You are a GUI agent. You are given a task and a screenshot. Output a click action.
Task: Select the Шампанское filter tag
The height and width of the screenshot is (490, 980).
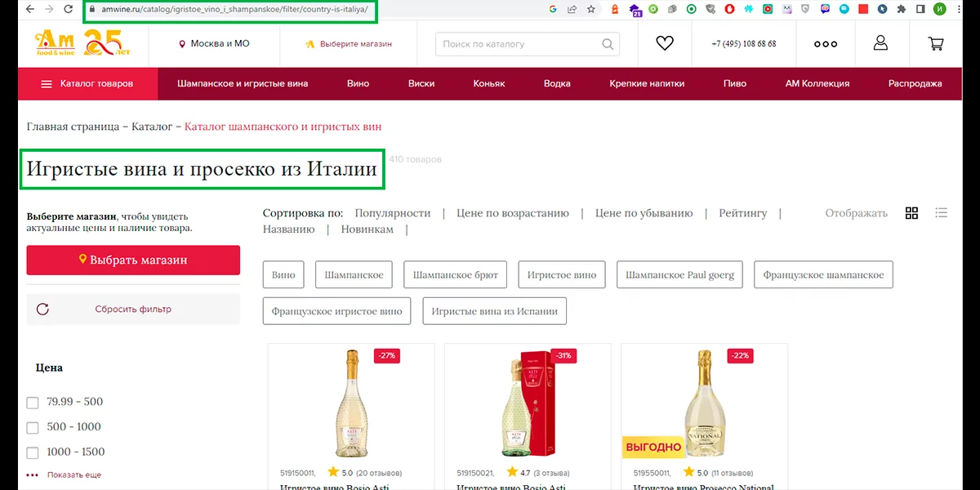(354, 275)
